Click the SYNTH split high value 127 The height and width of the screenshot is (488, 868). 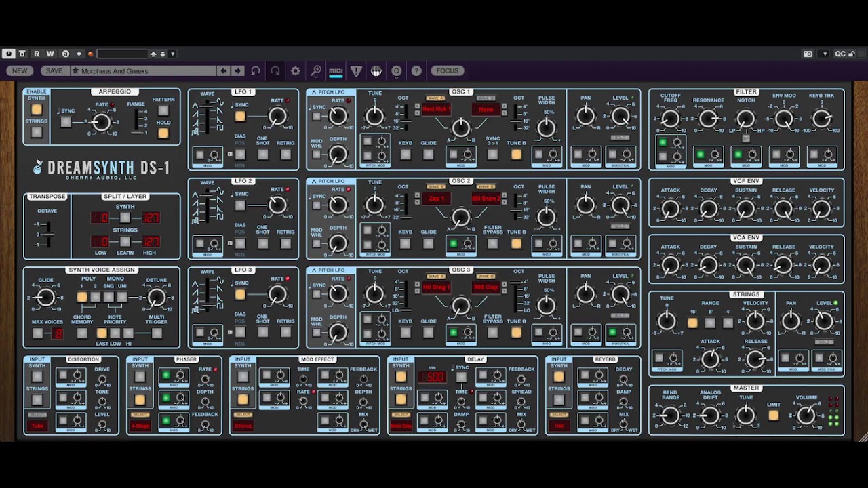tap(151, 218)
